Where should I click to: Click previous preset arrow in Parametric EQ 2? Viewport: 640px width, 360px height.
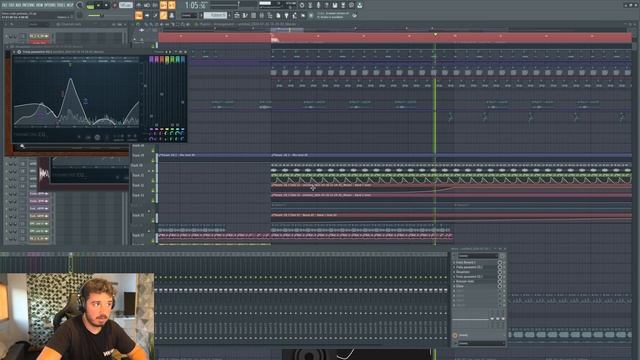point(167,52)
